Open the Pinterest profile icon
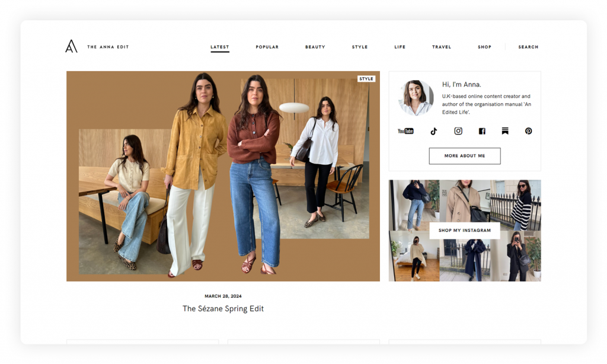Viewport: 607px width, 364px height. (528, 131)
